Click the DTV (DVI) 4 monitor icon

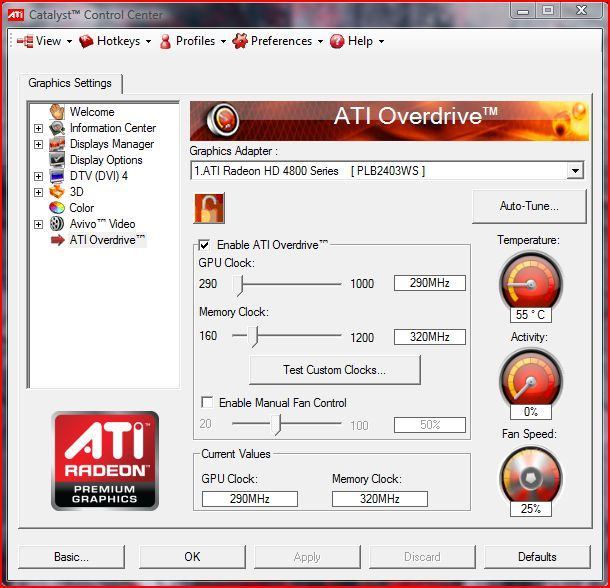(x=57, y=176)
